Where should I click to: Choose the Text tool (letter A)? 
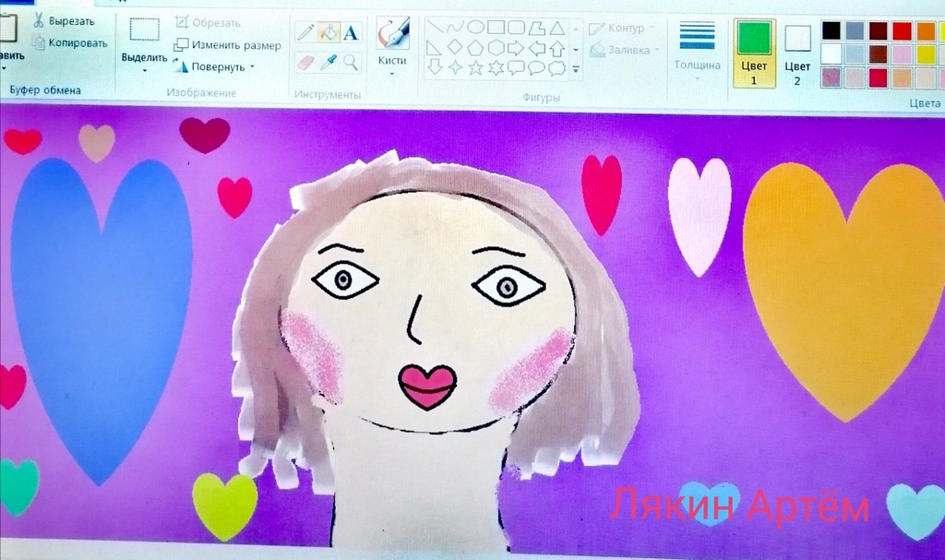point(351,33)
